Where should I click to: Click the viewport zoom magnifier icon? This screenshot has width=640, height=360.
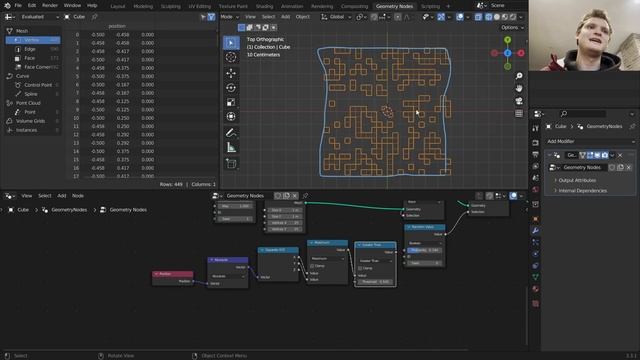coord(519,76)
